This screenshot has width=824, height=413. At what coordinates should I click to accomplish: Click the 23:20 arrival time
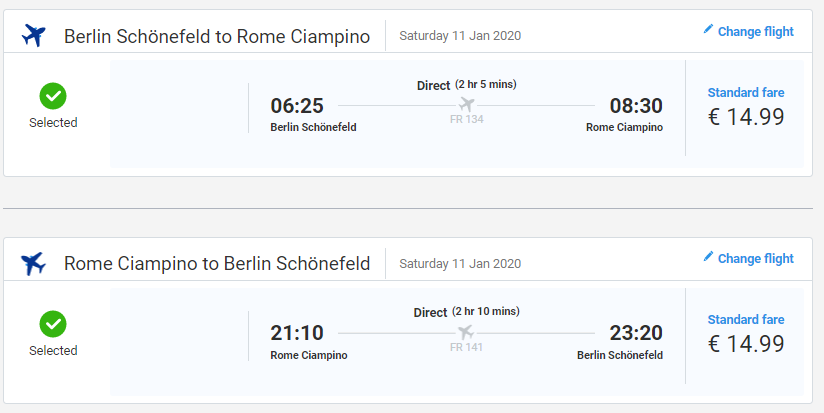(636, 333)
